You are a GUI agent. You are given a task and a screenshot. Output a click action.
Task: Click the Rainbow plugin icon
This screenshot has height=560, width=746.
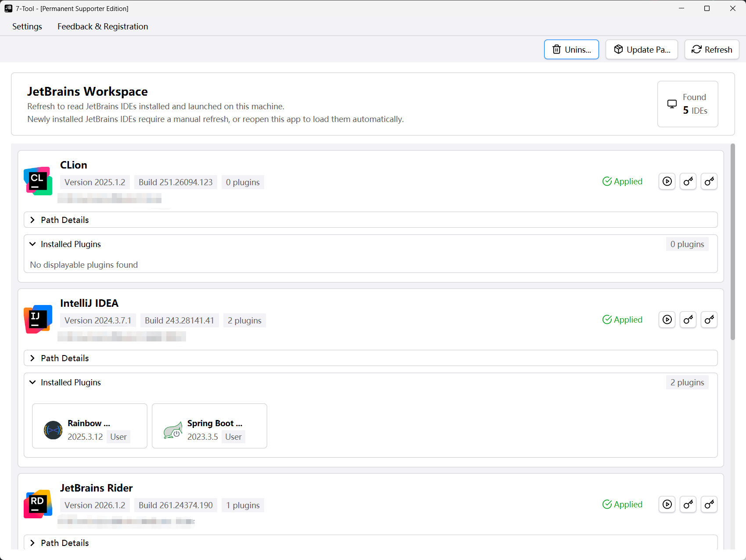point(53,430)
